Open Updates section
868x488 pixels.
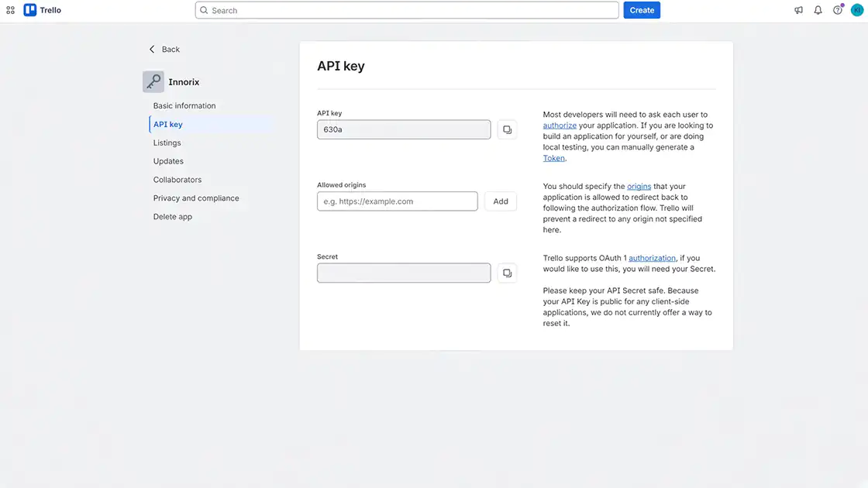[x=168, y=161]
